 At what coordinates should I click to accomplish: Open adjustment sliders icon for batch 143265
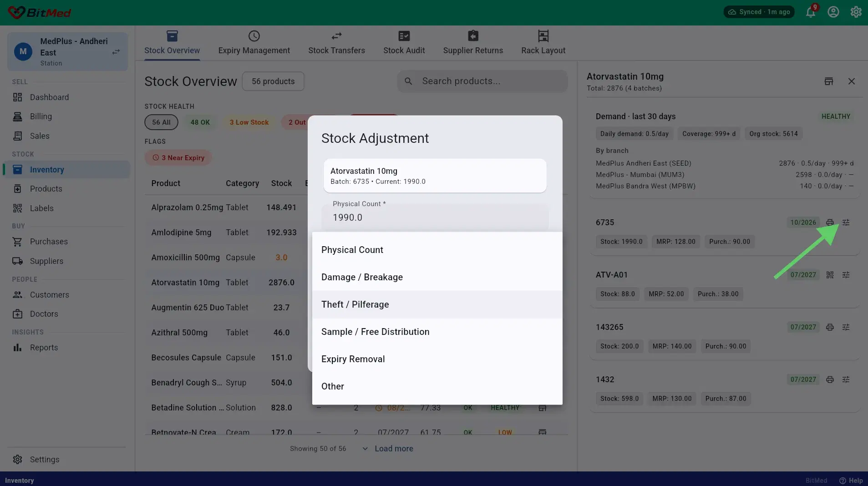846,327
